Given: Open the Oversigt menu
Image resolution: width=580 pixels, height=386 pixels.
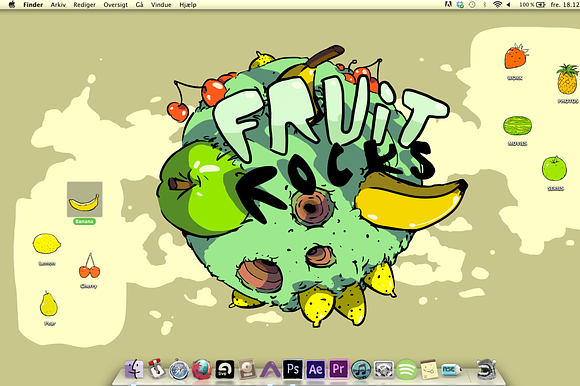Looking at the screenshot, I should pyautogui.click(x=115, y=5).
